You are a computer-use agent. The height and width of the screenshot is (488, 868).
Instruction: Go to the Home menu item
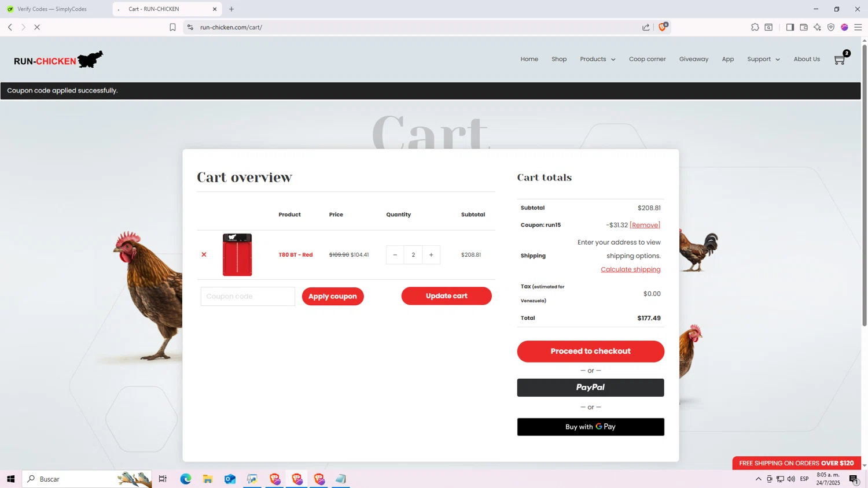[529, 59]
